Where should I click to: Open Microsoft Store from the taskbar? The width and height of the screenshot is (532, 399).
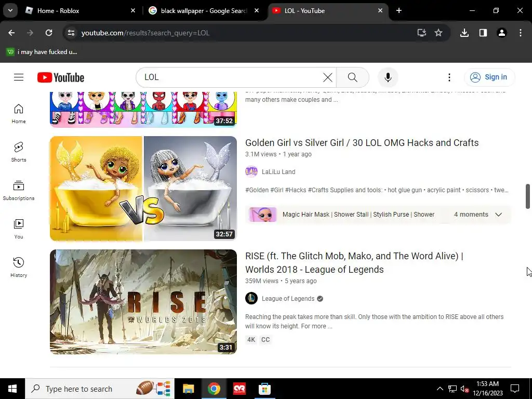click(x=264, y=389)
